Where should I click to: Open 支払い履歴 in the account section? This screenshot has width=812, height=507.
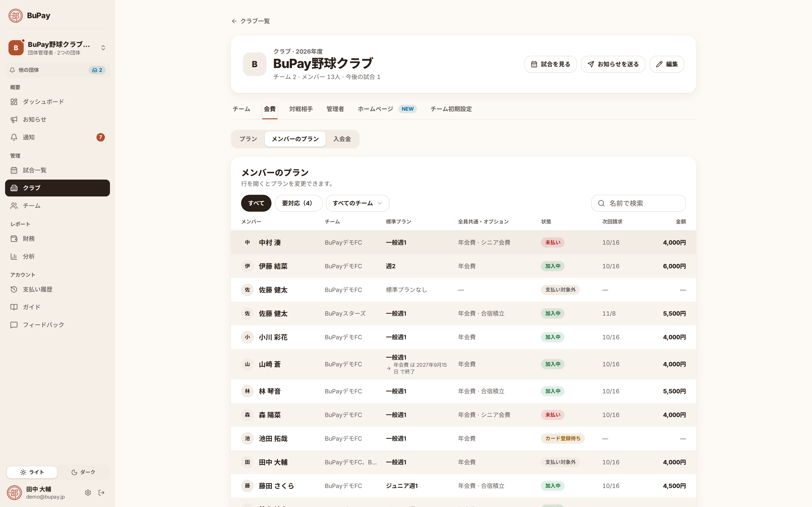57,289
